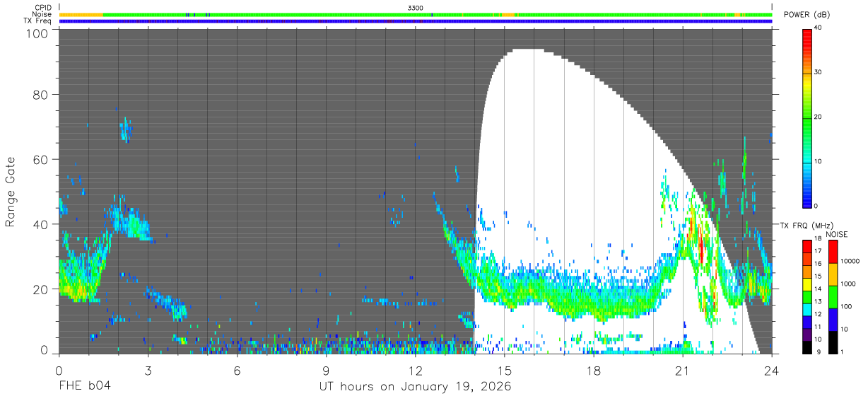This screenshot has height=401, width=868.
Task: Click the 3 label on the UT hours axis
Action: click(x=148, y=370)
